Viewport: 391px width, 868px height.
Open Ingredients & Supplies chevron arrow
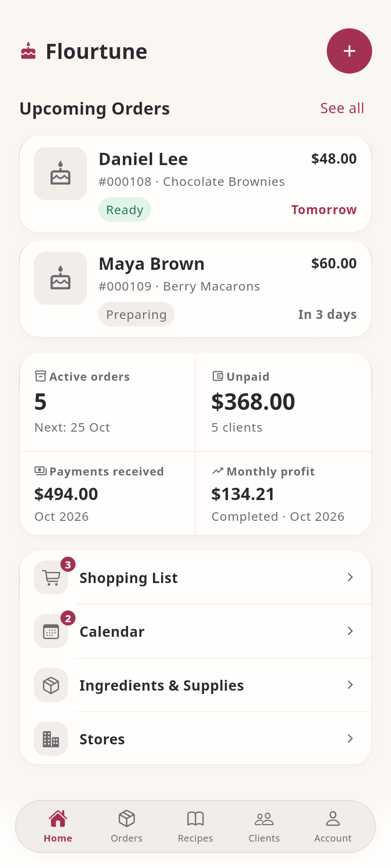(x=350, y=685)
